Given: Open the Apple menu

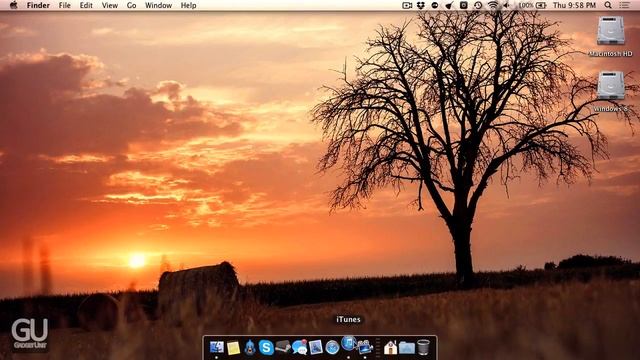Looking at the screenshot, I should [13, 5].
